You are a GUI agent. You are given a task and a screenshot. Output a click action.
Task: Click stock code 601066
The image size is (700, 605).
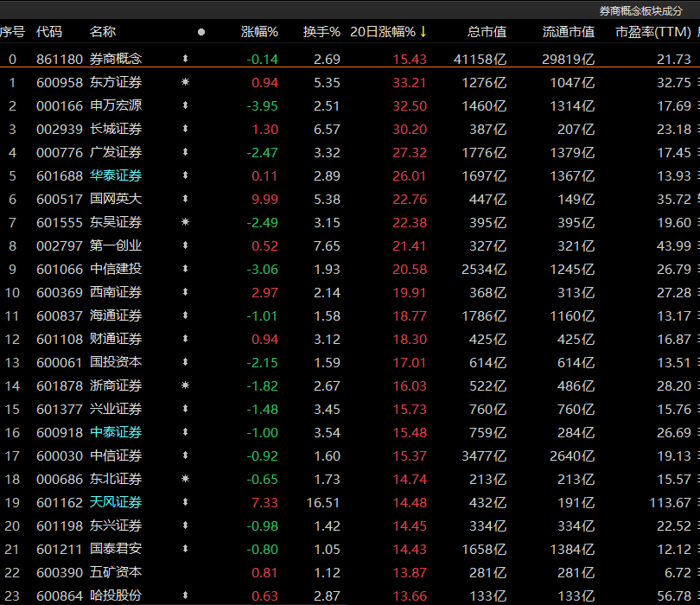60,270
